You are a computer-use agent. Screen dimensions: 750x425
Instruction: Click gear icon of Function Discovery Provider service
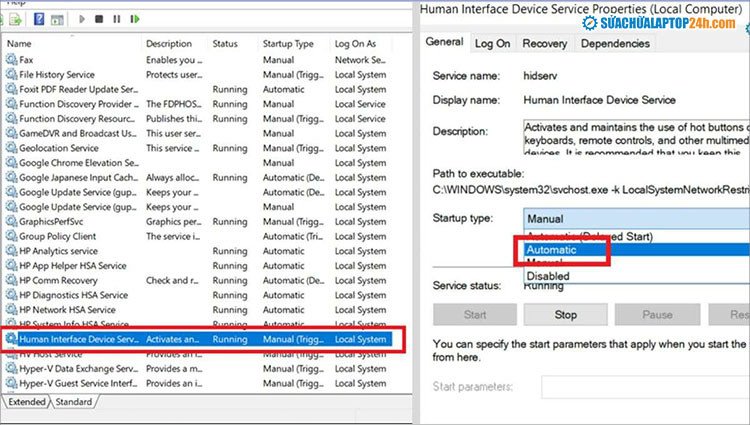click(x=11, y=104)
